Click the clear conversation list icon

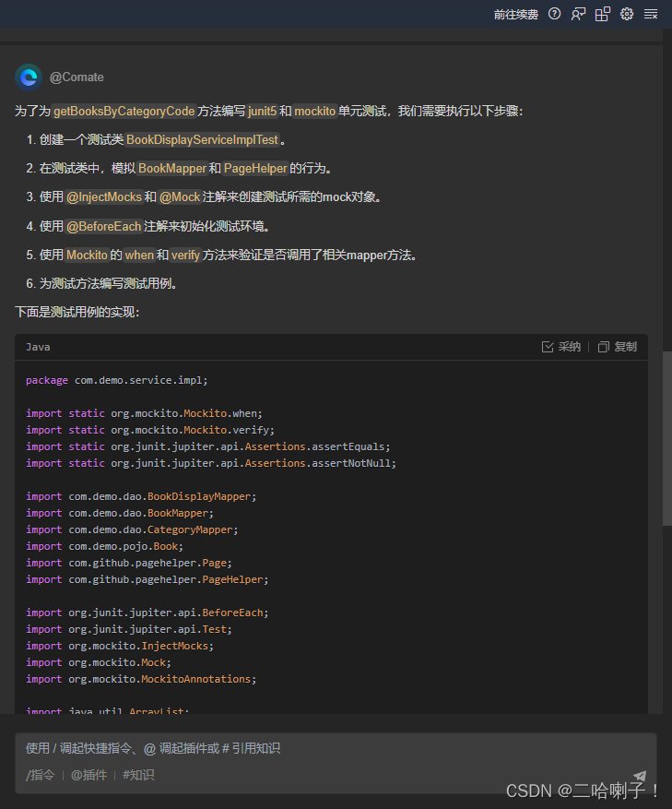(x=651, y=14)
